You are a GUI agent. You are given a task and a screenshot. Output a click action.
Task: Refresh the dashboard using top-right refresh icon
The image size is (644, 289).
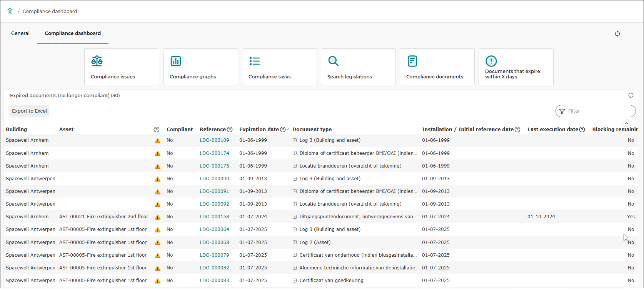click(617, 34)
